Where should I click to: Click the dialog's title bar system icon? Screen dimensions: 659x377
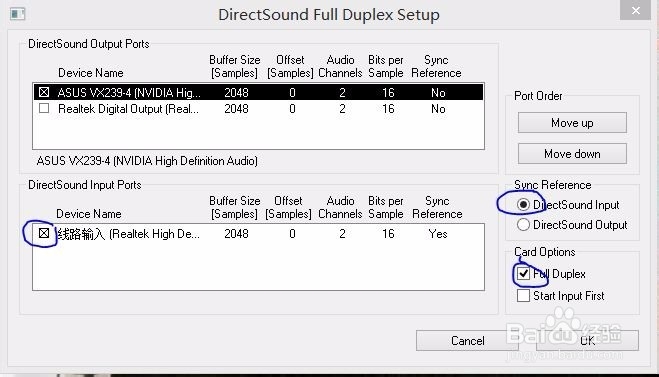click(x=17, y=14)
